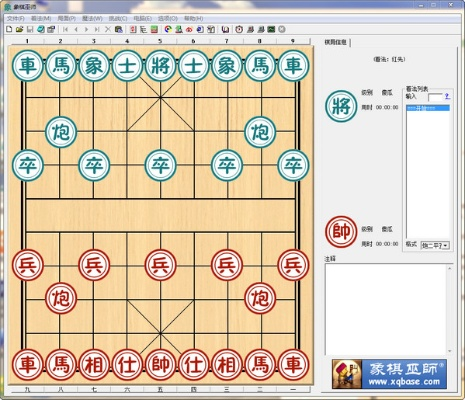Open the 文件(F) menu
The height and width of the screenshot is (400, 465).
click(x=16, y=18)
